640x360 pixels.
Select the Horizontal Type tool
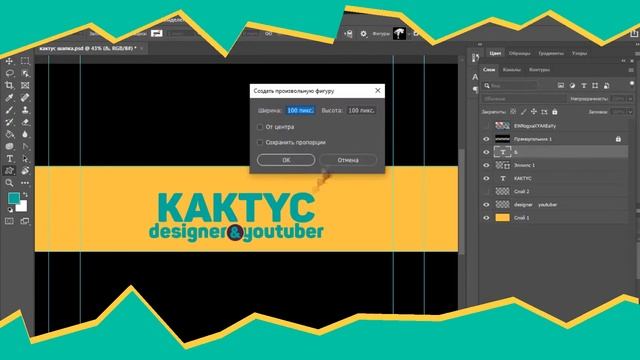pos(9,158)
